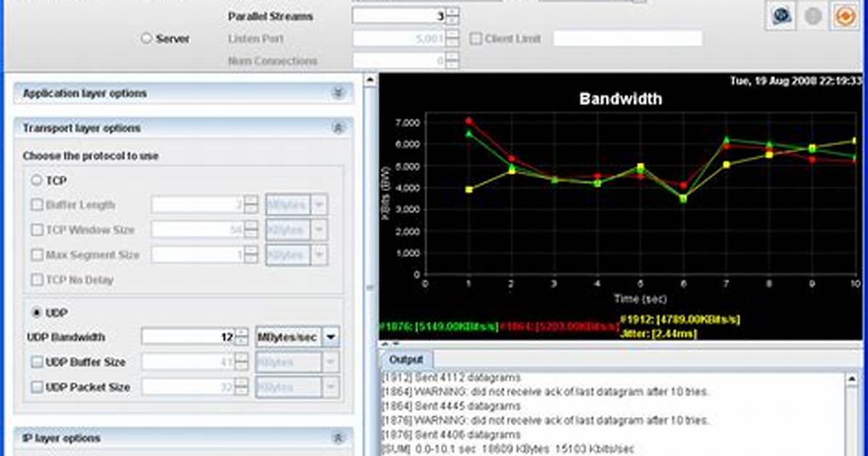The width and height of the screenshot is (868, 456).
Task: Click the '[1876] Sent 4406 datagrams' output line
Action: (451, 434)
